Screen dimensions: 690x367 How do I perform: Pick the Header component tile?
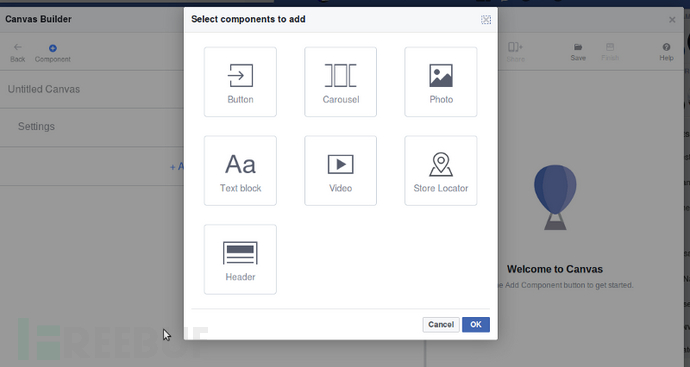point(240,260)
